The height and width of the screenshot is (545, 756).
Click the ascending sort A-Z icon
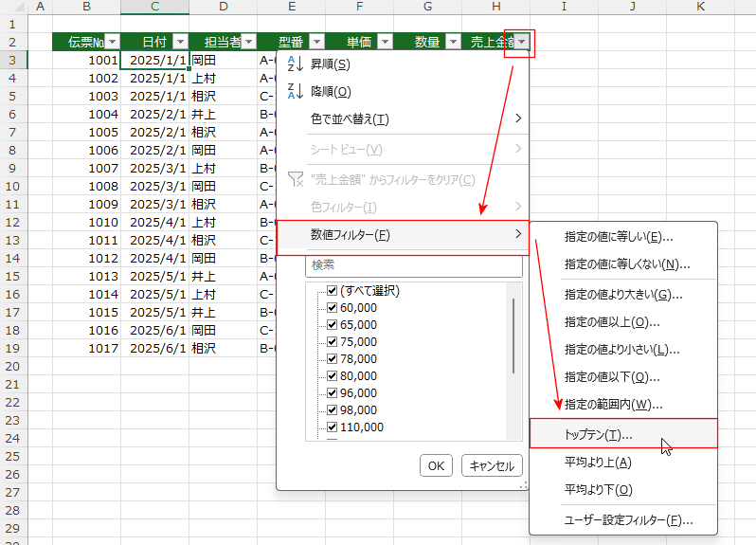click(x=295, y=64)
